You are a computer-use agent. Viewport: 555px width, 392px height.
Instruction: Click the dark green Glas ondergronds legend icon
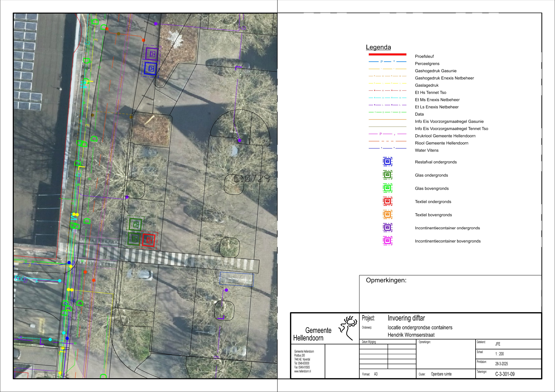pos(387,175)
